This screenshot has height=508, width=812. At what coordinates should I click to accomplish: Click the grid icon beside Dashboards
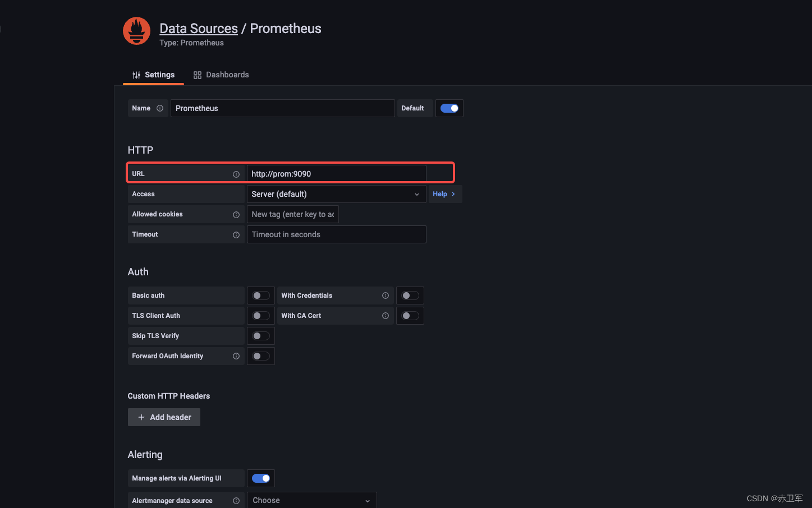tap(197, 74)
